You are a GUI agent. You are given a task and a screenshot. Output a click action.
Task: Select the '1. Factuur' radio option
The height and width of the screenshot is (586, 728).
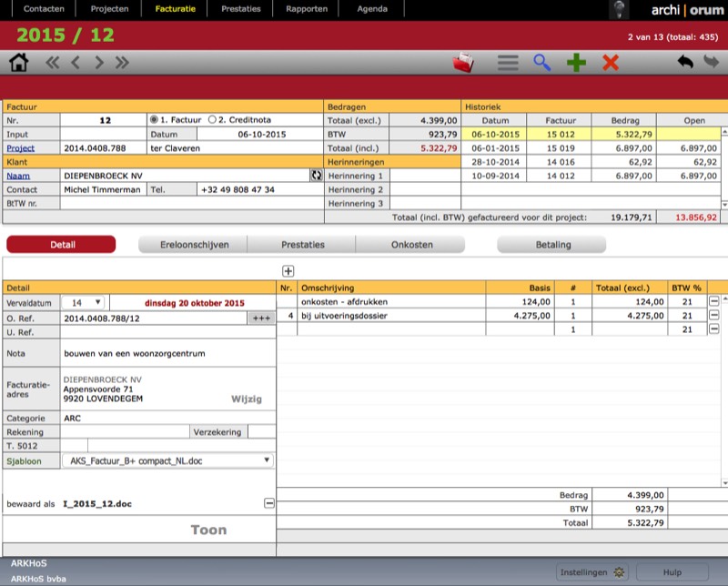[x=154, y=120]
